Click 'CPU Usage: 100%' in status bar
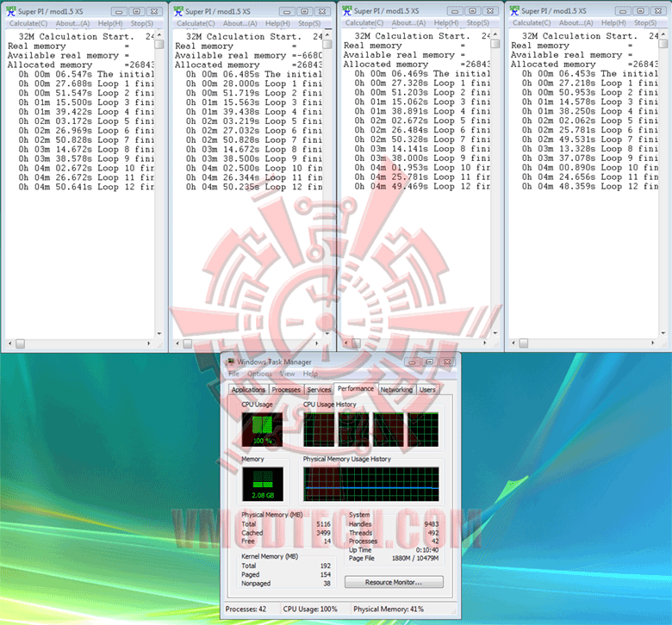The height and width of the screenshot is (625, 672). 310,610
